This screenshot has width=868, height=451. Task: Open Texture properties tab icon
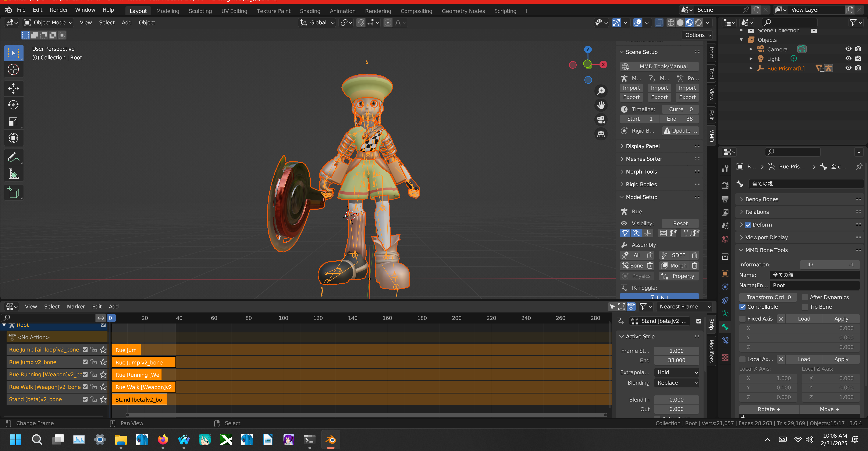click(725, 357)
